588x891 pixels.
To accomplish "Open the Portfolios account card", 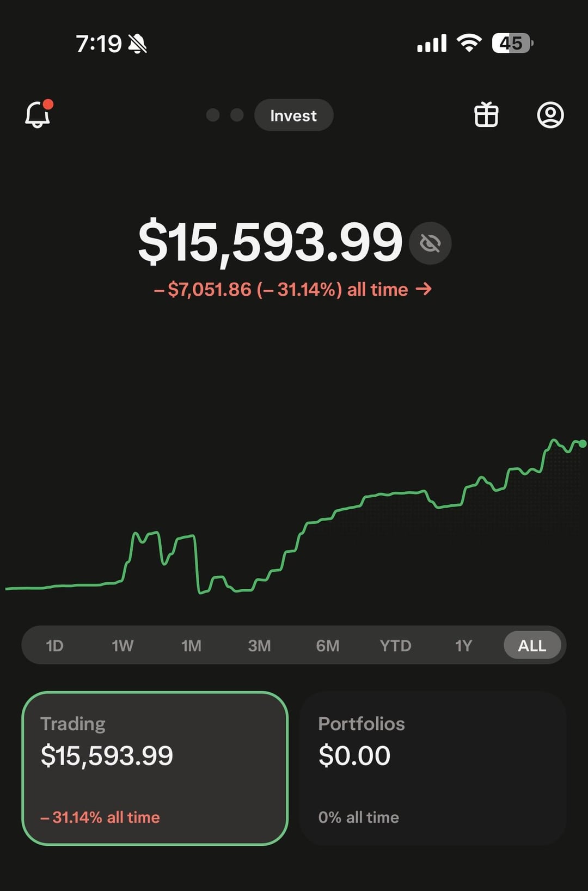I will (433, 768).
